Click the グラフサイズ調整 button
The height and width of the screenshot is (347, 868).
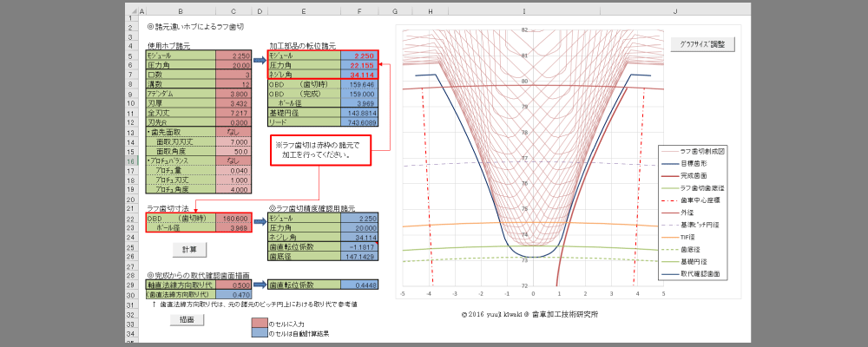(703, 43)
